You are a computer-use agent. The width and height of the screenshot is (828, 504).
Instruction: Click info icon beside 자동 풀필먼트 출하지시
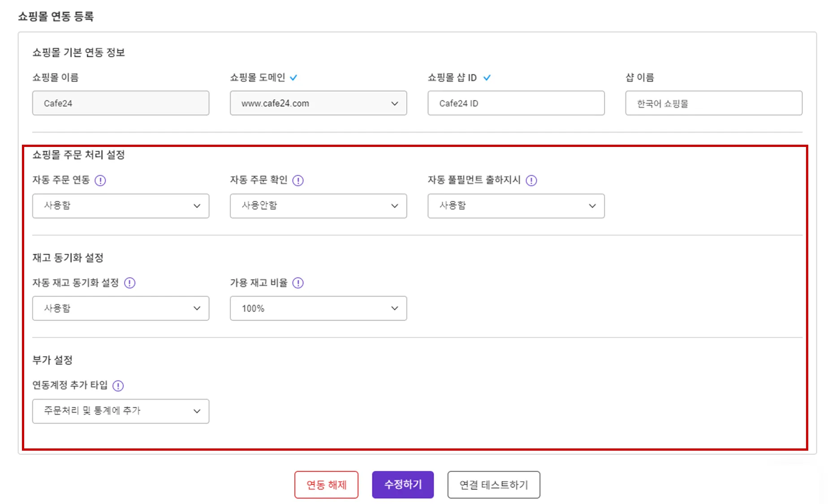pos(531,181)
